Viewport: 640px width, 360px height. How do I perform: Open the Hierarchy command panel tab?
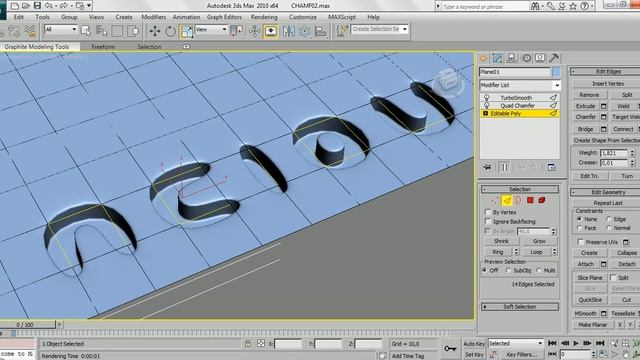(x=511, y=58)
